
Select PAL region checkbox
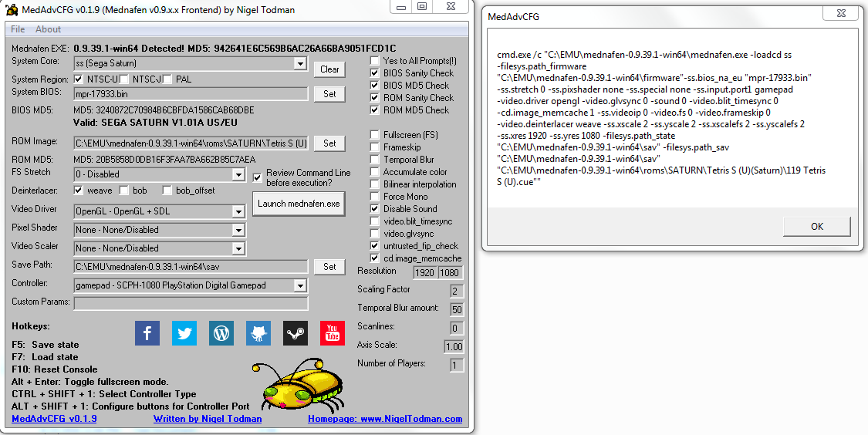tap(167, 79)
